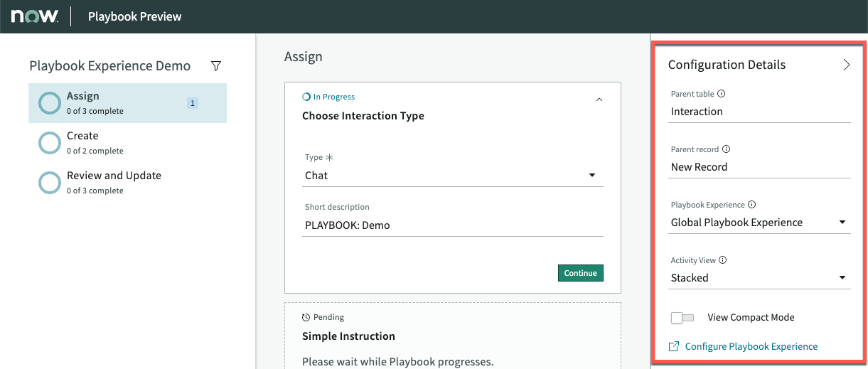Select the Assign stage in the sidebar
This screenshot has height=369, width=868.
(x=128, y=103)
